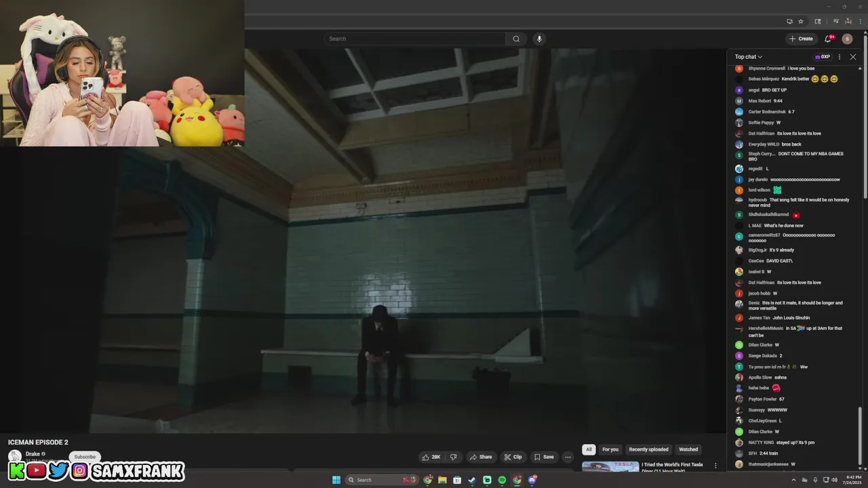Open the YouTube account avatar menu

tap(847, 39)
